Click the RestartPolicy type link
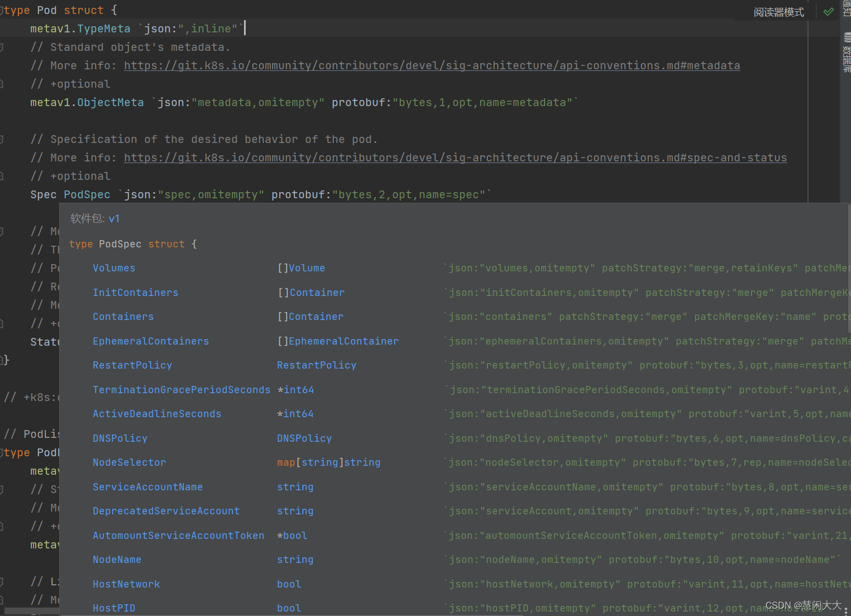Screen dimensions: 851x616 click(317, 365)
